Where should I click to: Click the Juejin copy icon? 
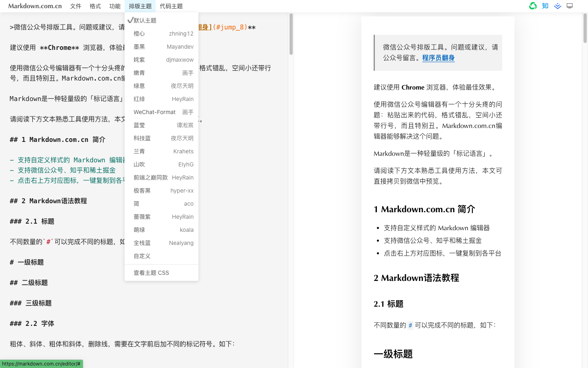[x=557, y=6]
